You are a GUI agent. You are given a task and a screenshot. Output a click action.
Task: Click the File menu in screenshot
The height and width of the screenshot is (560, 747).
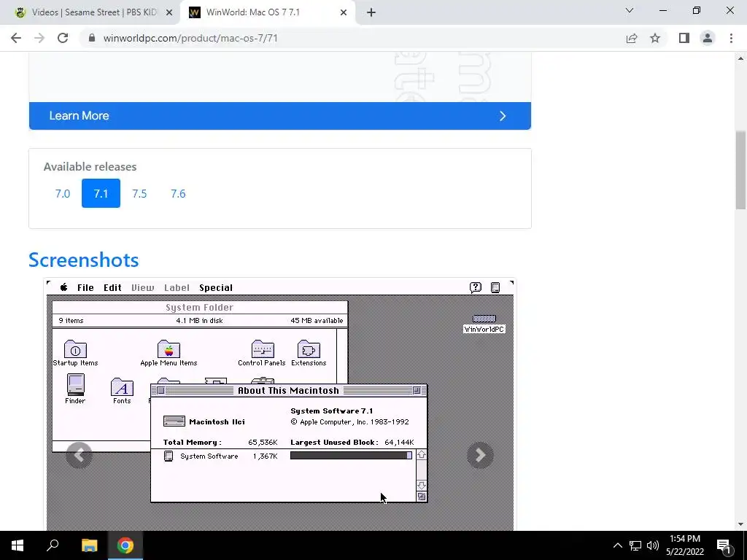pos(86,287)
